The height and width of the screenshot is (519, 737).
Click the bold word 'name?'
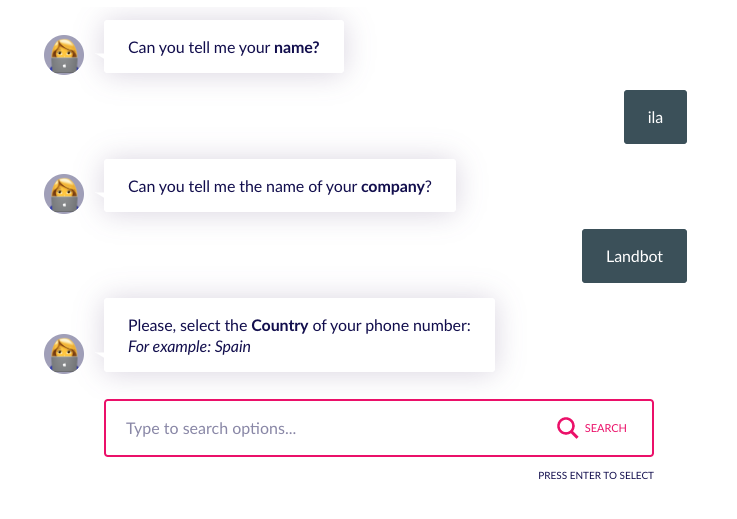point(297,47)
